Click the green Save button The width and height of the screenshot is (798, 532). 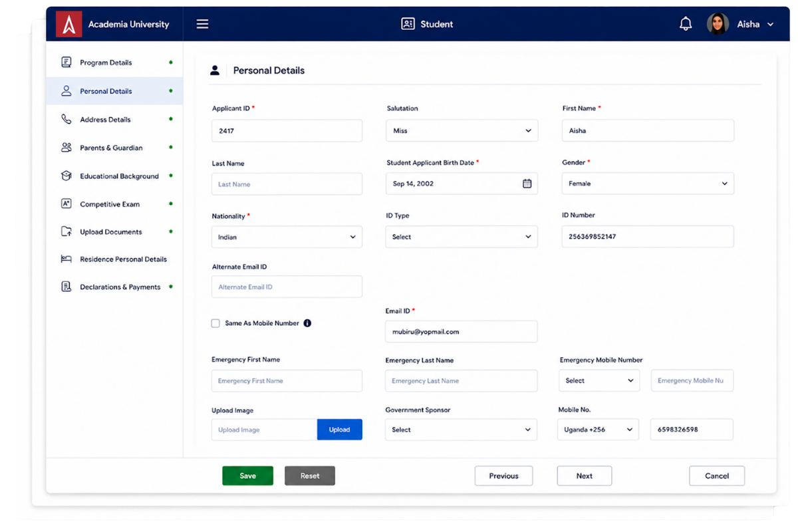248,475
